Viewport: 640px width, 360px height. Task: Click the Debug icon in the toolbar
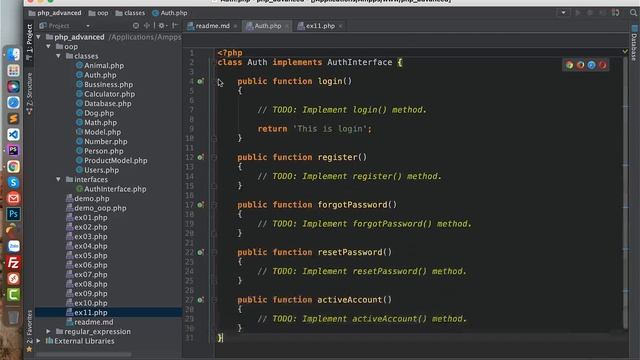tap(590, 13)
